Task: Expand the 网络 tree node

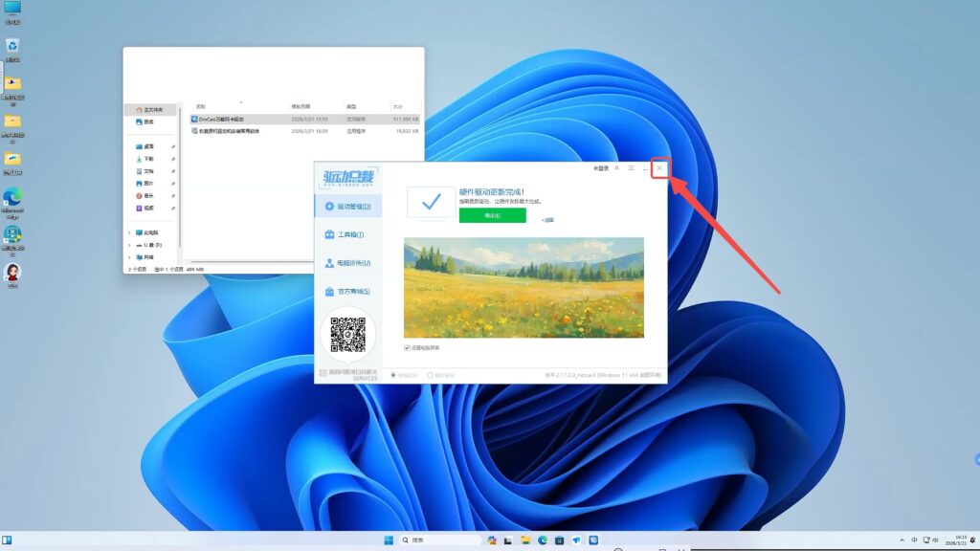Action: [130, 257]
